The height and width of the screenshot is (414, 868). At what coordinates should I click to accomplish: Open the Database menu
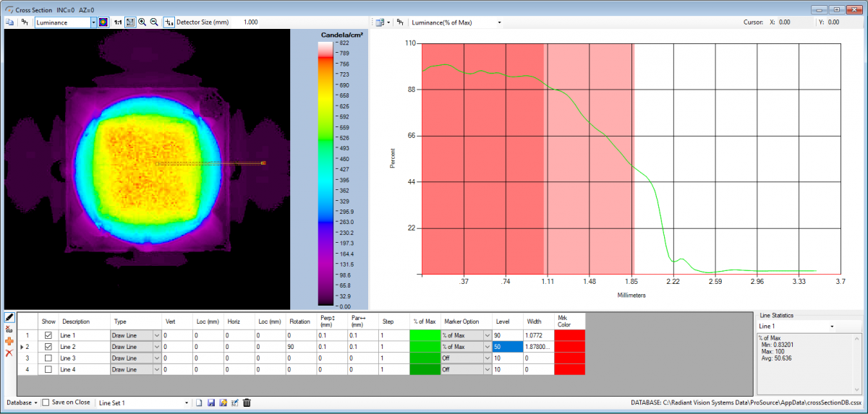(22, 402)
